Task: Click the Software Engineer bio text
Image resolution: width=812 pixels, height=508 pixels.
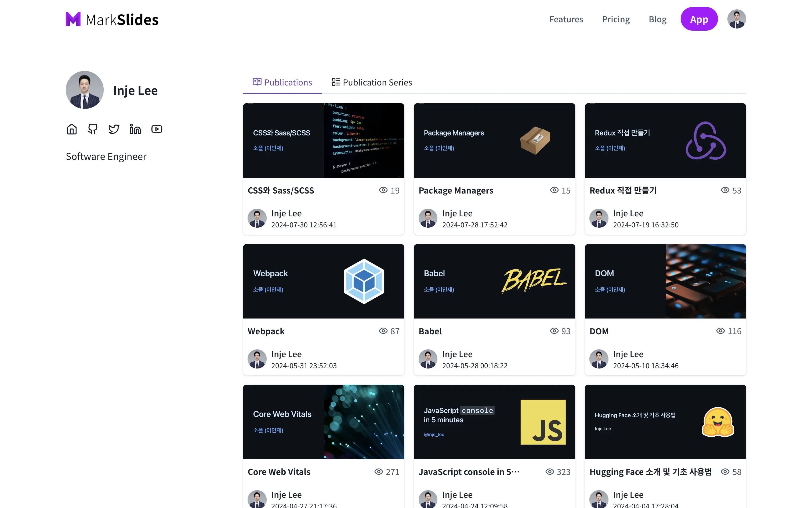Action: 106,156
